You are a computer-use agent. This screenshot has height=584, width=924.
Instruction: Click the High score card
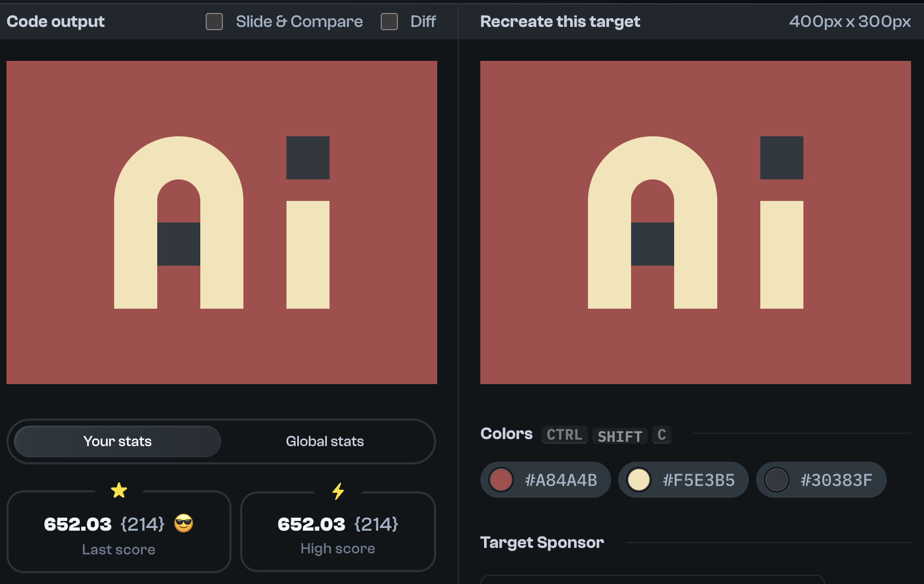click(338, 531)
